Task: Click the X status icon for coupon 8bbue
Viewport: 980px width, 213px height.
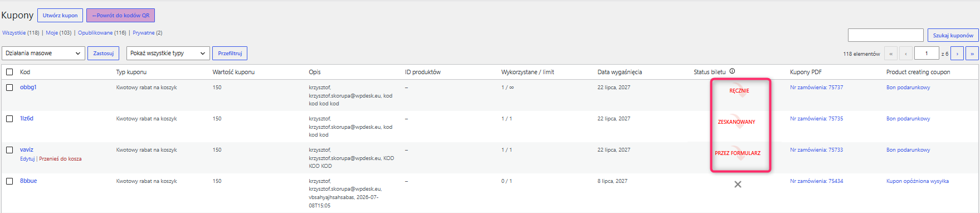Action: click(738, 185)
